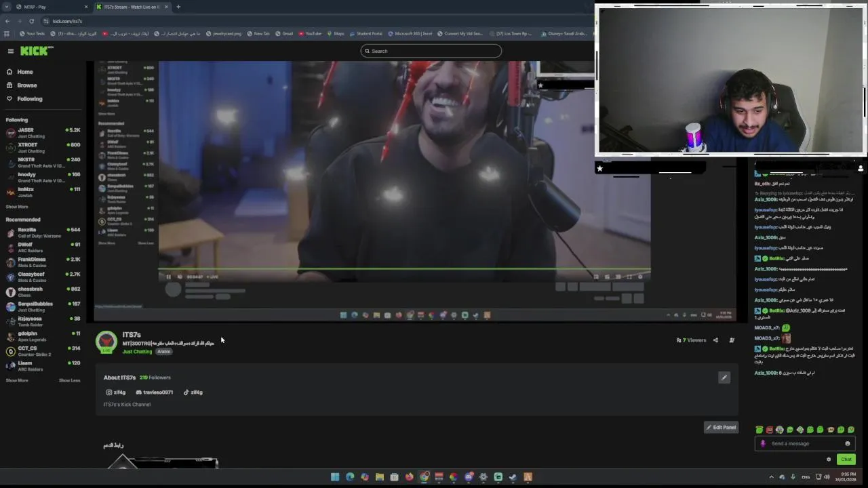
Task: Click the Send a message chat field
Action: click(804, 443)
